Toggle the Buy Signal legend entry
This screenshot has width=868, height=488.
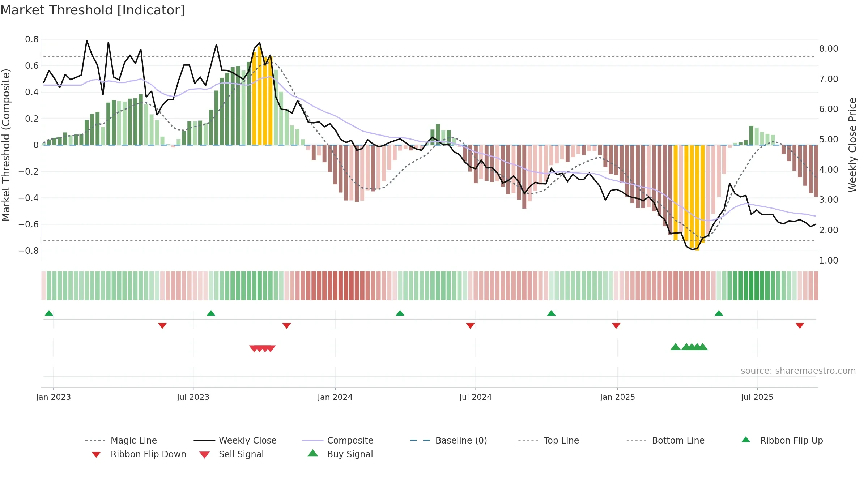tap(340, 454)
